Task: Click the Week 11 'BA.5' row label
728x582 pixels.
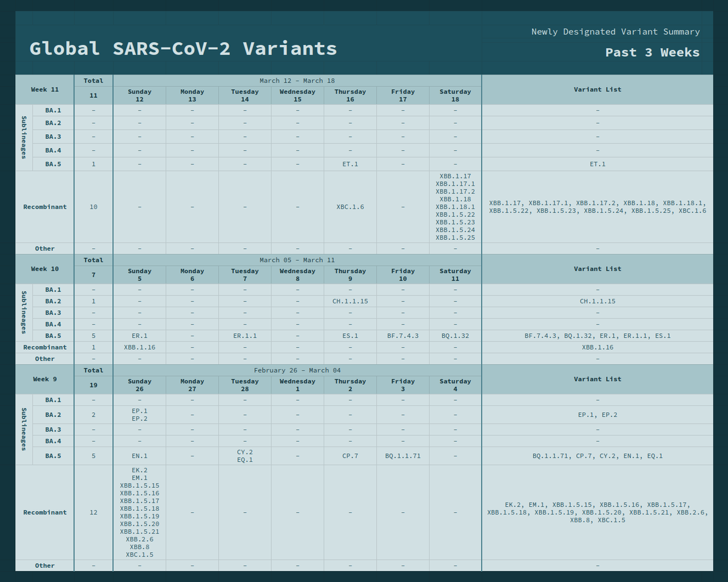Action: [53, 164]
